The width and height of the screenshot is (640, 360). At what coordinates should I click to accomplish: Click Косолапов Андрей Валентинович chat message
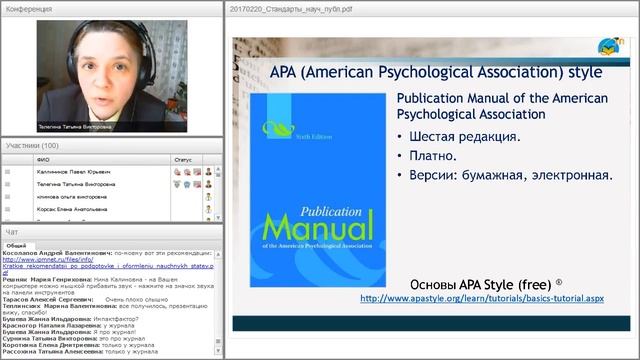tap(108, 263)
